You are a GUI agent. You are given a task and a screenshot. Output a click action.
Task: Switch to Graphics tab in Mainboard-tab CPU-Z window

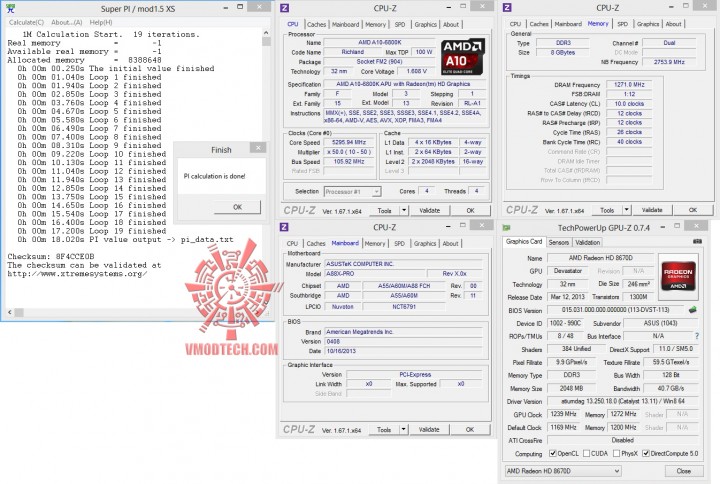click(425, 243)
